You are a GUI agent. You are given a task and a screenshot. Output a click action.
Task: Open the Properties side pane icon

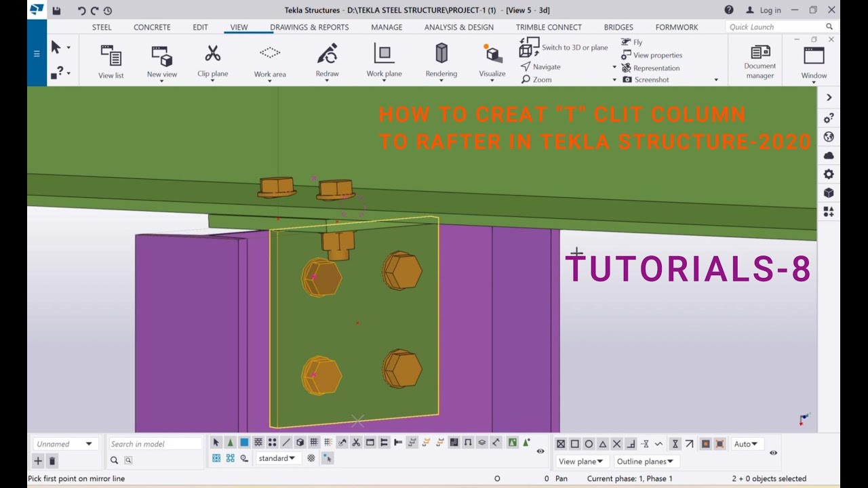click(829, 118)
